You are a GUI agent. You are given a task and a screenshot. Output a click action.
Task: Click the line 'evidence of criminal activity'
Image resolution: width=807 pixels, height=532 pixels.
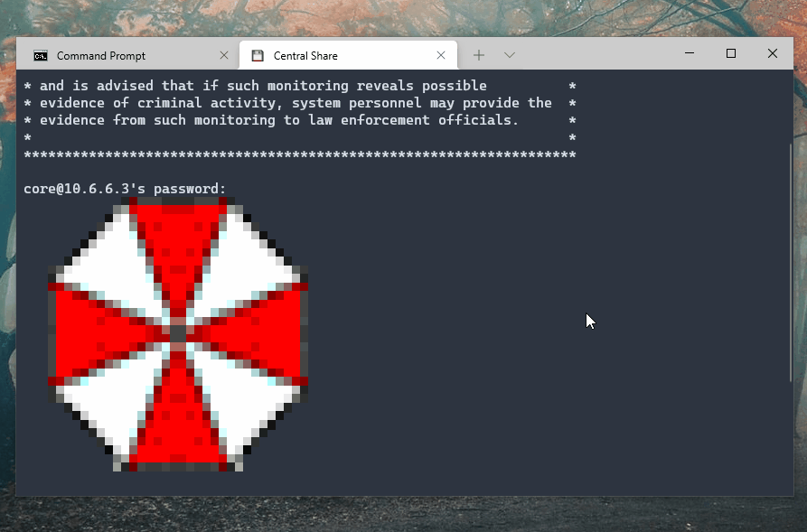click(x=299, y=103)
